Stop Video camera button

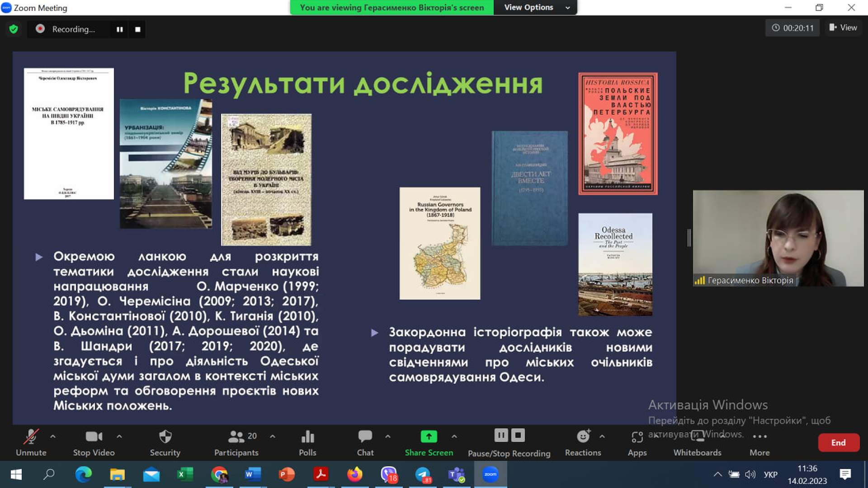click(x=94, y=442)
